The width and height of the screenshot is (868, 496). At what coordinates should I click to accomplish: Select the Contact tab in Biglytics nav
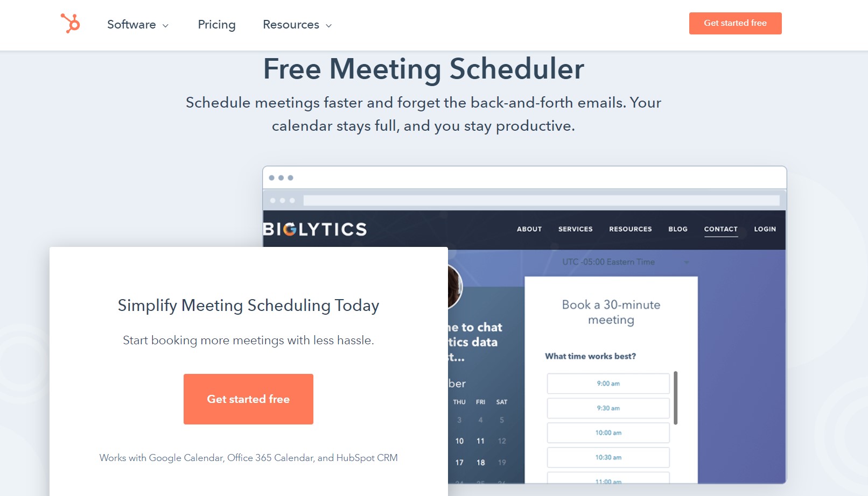(x=720, y=229)
